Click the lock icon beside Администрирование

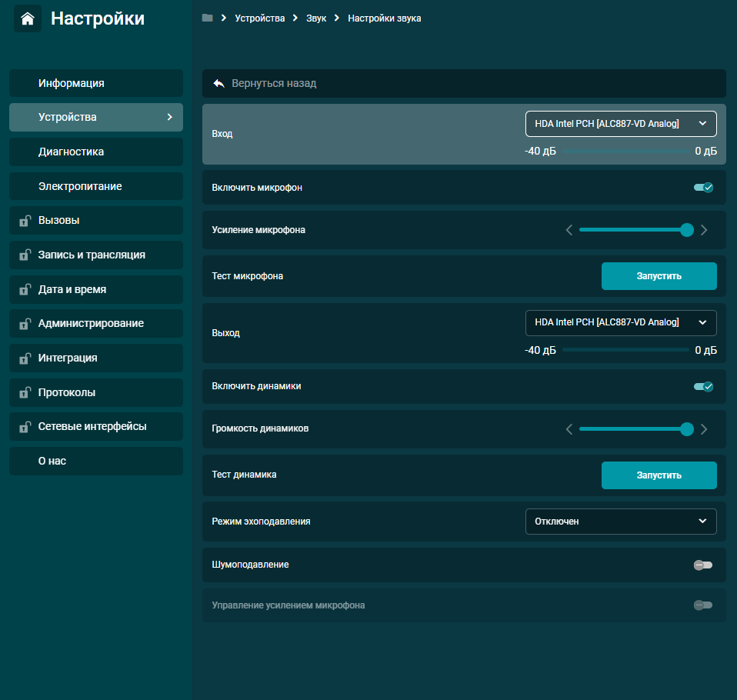25,324
